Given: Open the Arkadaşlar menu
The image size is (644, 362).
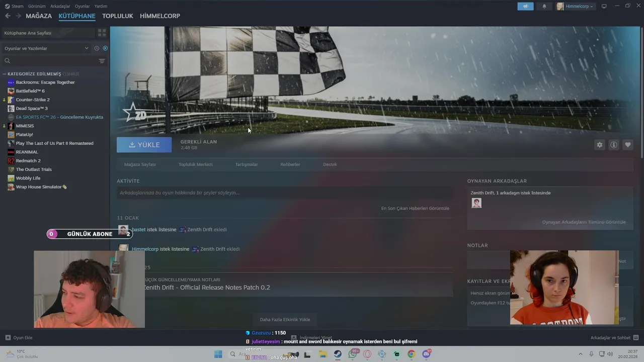Looking at the screenshot, I should coord(60,6).
